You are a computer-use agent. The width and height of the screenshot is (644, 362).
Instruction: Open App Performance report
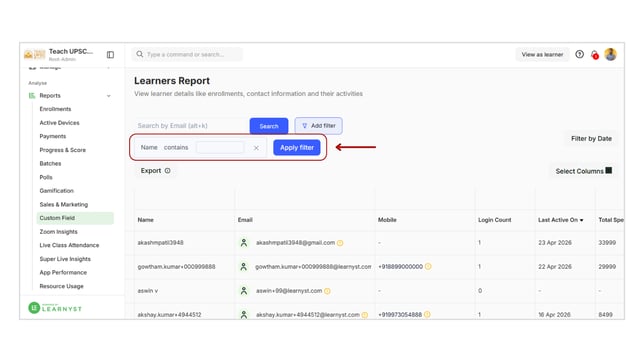click(63, 272)
